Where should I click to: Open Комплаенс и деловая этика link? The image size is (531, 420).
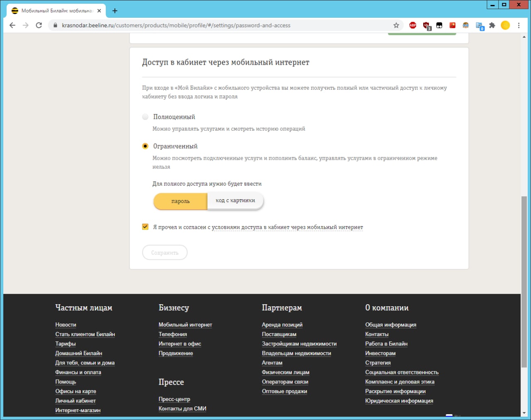[x=400, y=382]
